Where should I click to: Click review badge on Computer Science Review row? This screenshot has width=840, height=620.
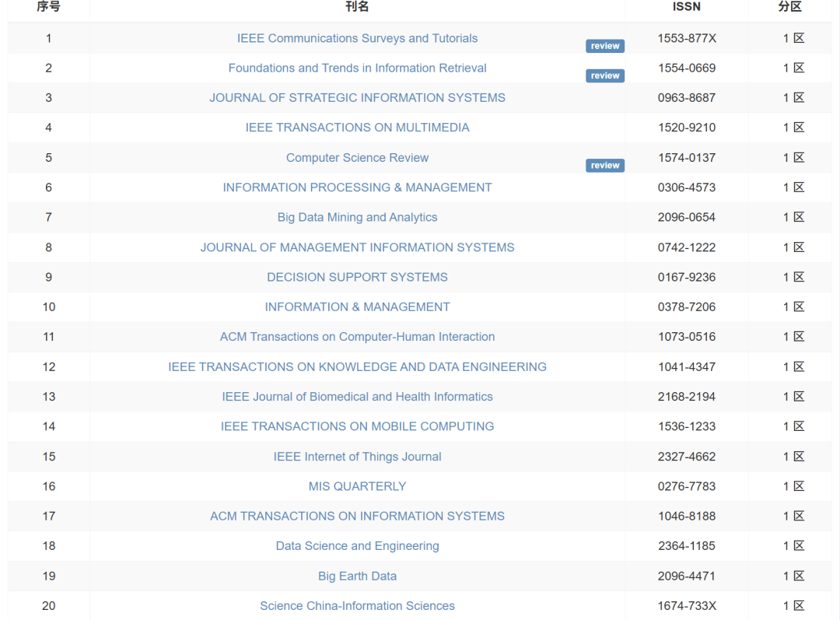click(605, 166)
